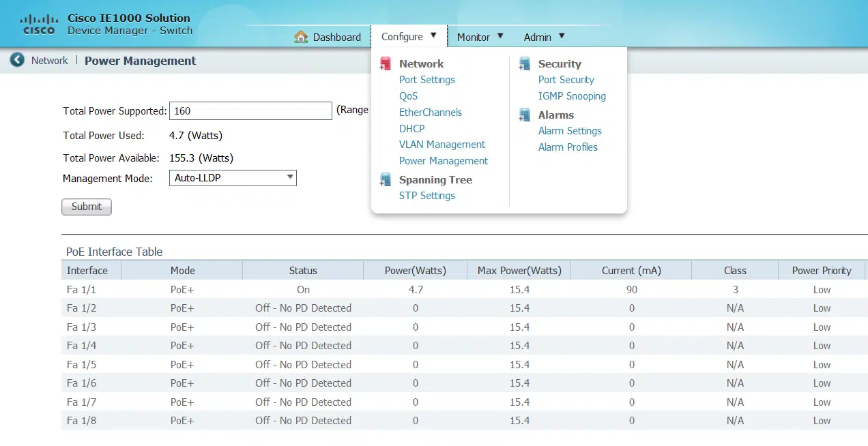Click the On status for Fa 1/1

(x=303, y=290)
